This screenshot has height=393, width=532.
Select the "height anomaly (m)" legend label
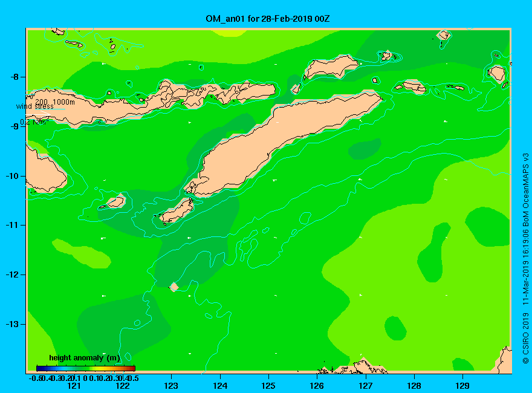(x=85, y=358)
